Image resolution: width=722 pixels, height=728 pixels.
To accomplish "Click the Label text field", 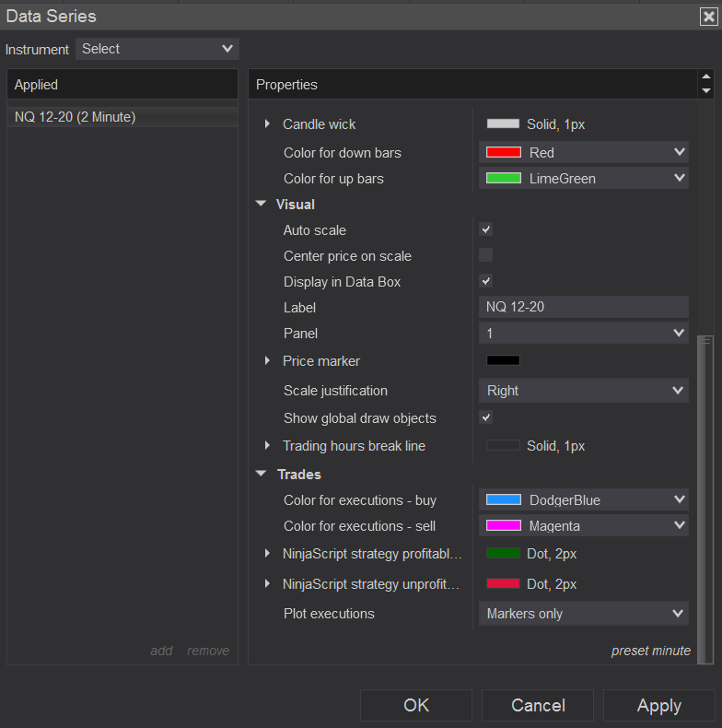I will pyautogui.click(x=584, y=307).
